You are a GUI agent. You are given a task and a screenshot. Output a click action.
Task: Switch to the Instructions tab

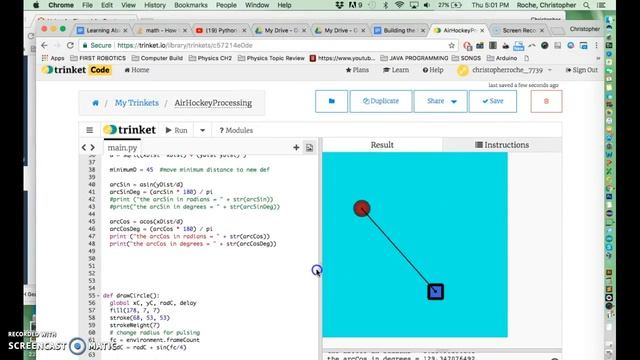pyautogui.click(x=502, y=145)
